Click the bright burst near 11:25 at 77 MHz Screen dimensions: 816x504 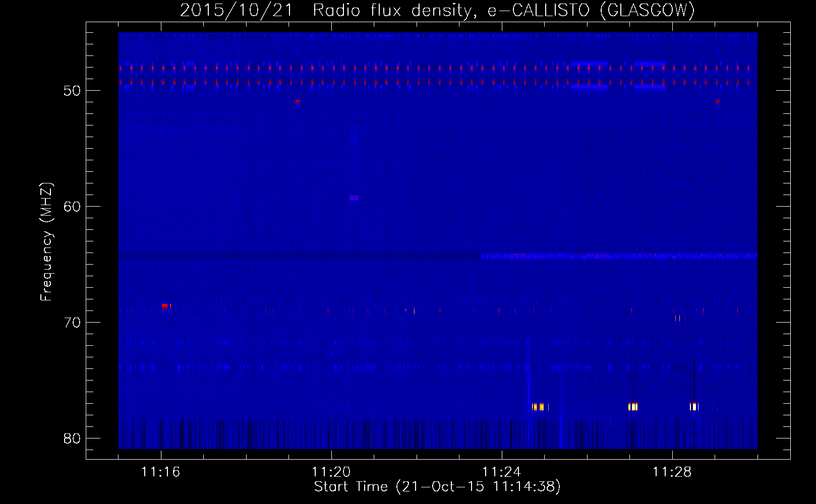coord(538,407)
